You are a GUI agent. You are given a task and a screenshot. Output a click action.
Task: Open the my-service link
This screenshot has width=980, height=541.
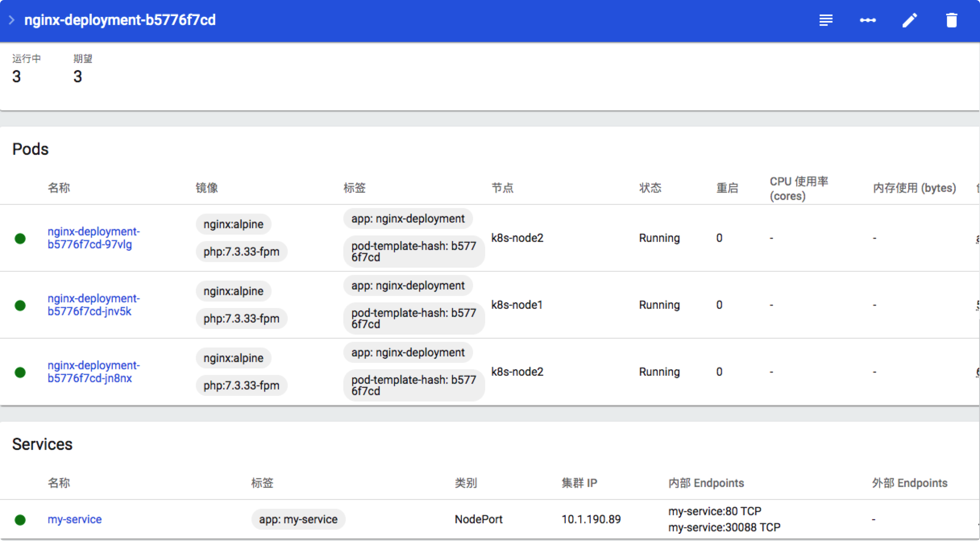75,519
